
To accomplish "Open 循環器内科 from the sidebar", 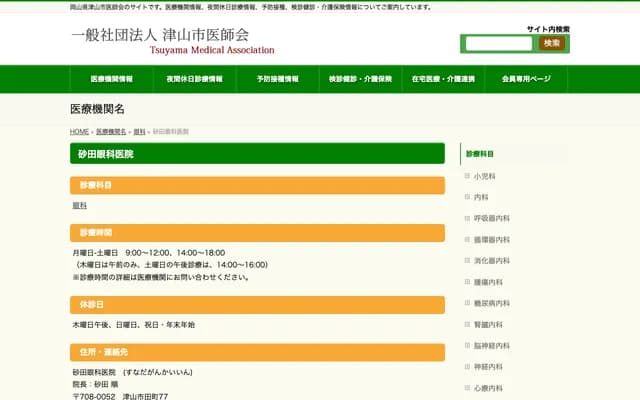I will (x=491, y=240).
